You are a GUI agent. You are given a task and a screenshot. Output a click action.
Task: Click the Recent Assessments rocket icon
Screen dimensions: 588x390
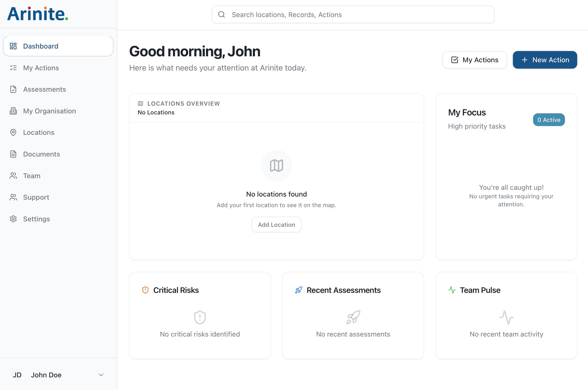299,290
